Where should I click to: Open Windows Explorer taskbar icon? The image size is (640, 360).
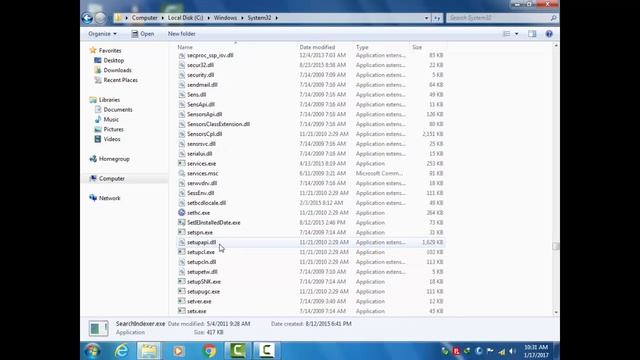pos(149,351)
